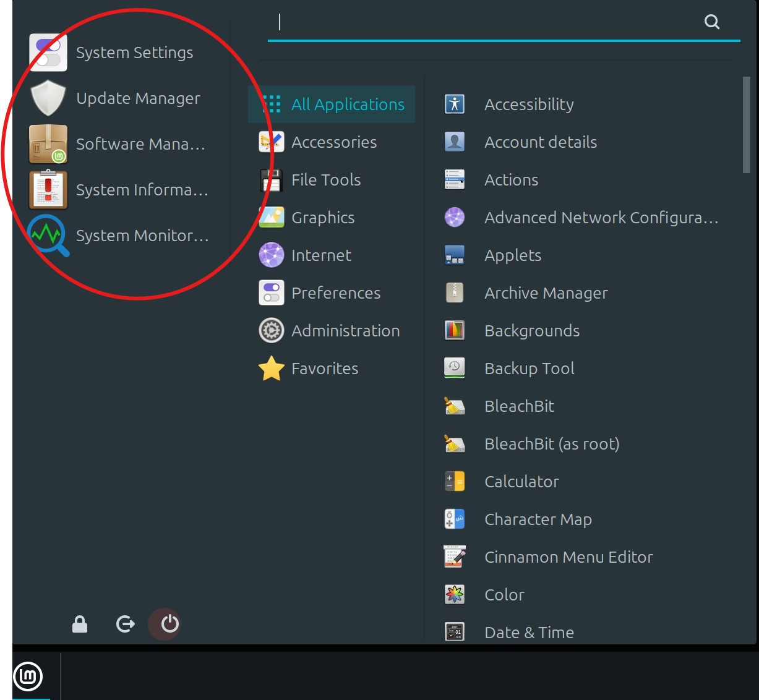Click the "Actions" text
This screenshot has height=700, width=759.
click(x=511, y=180)
